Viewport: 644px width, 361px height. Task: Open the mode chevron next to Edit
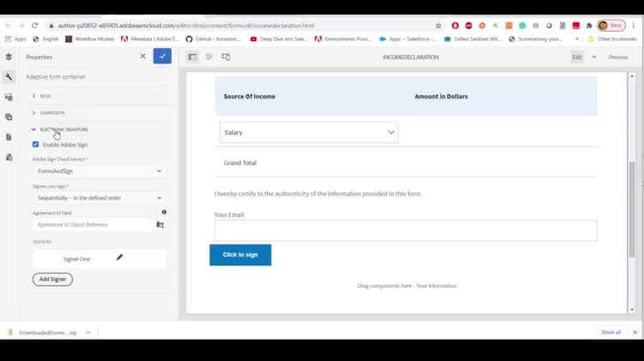(x=594, y=57)
